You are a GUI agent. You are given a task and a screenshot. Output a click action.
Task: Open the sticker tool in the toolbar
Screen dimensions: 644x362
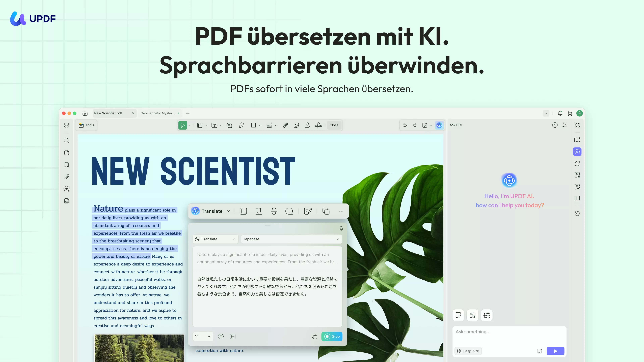click(296, 125)
